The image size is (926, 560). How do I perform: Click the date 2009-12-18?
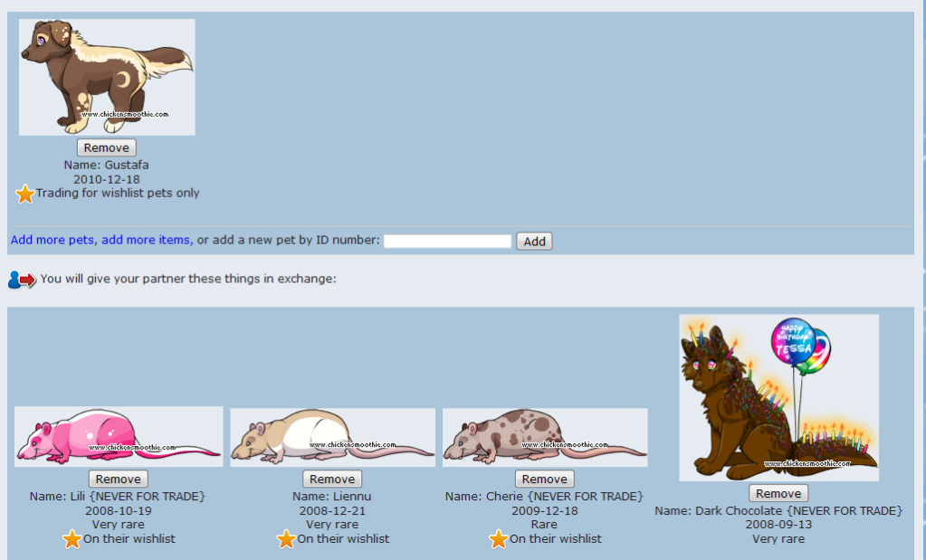pyautogui.click(x=545, y=510)
